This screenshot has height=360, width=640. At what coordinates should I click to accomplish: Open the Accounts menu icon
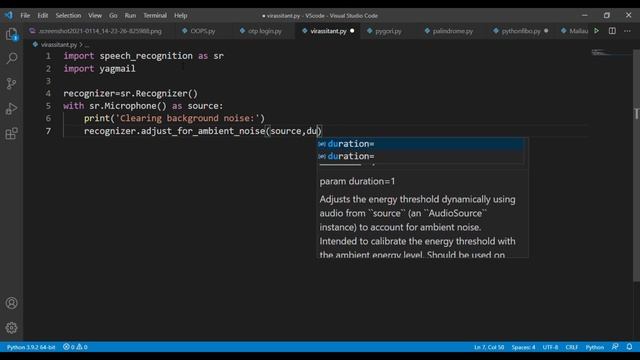[11, 303]
